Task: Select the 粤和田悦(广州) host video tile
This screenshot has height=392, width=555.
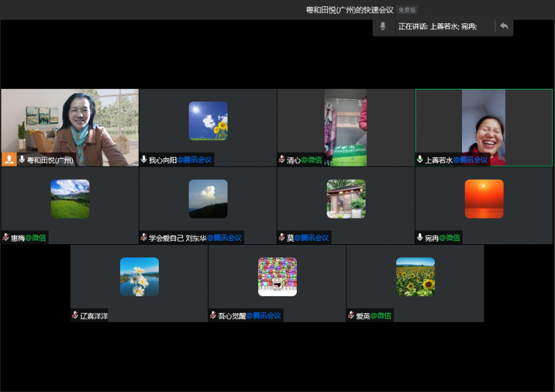Action: (x=69, y=125)
